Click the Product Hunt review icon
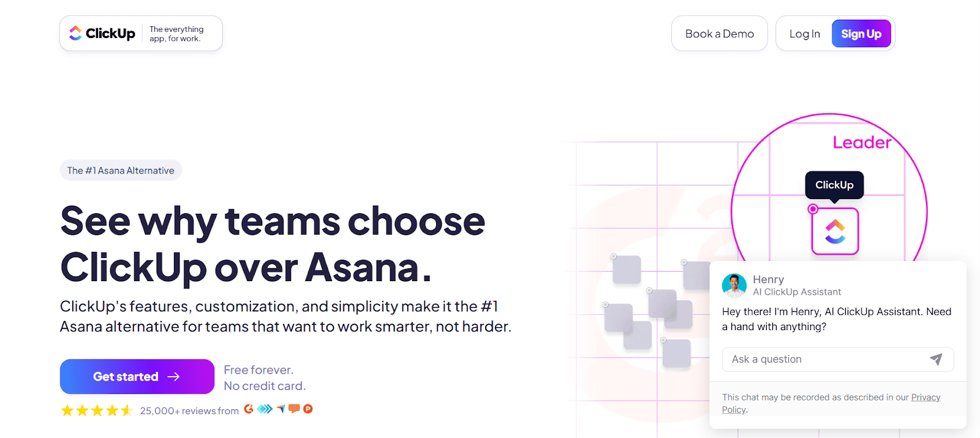 pos(308,409)
